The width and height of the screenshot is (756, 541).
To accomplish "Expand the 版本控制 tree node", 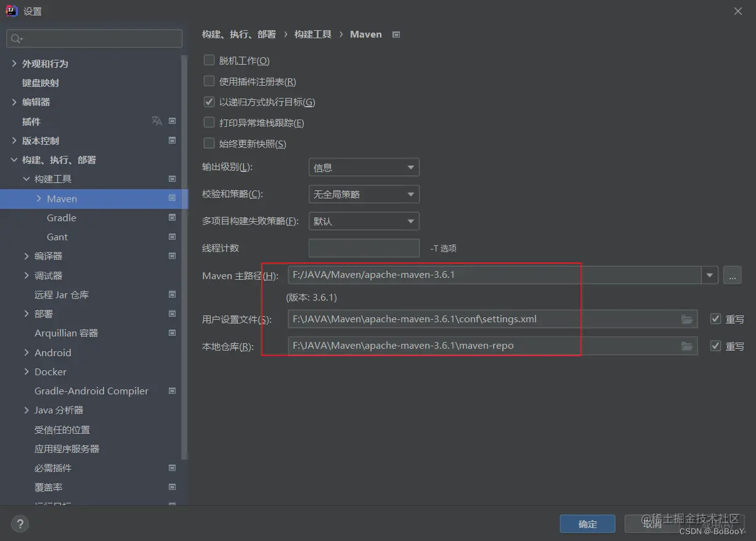I will [x=14, y=140].
